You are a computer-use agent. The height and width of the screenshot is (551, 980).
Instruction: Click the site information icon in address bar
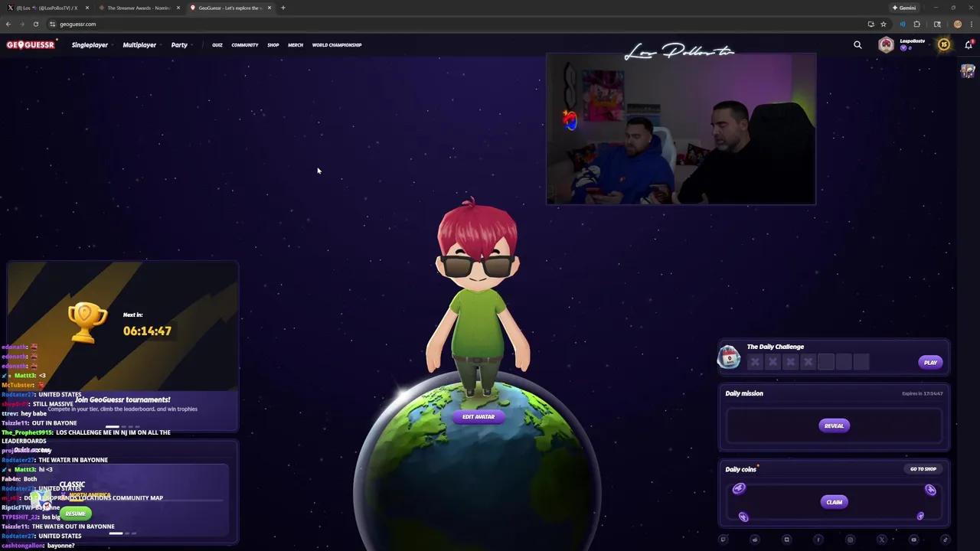point(52,24)
